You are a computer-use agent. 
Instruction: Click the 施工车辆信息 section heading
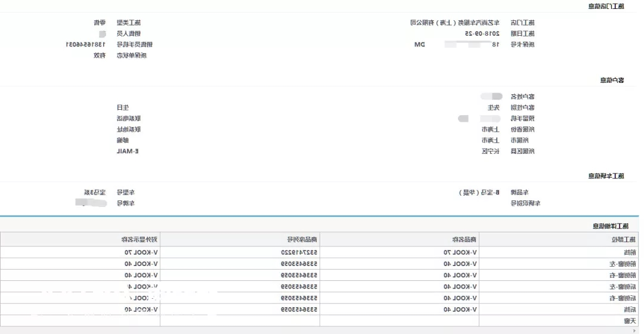pos(606,176)
